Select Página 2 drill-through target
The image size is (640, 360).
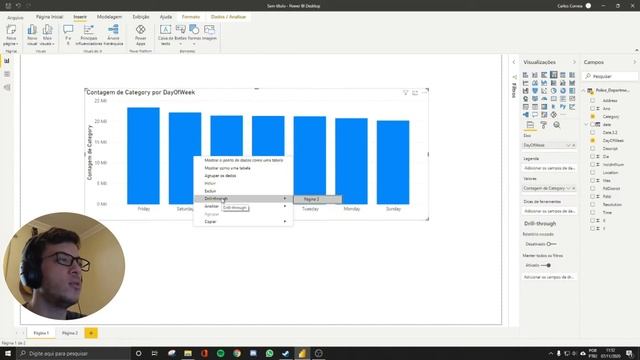[317, 199]
